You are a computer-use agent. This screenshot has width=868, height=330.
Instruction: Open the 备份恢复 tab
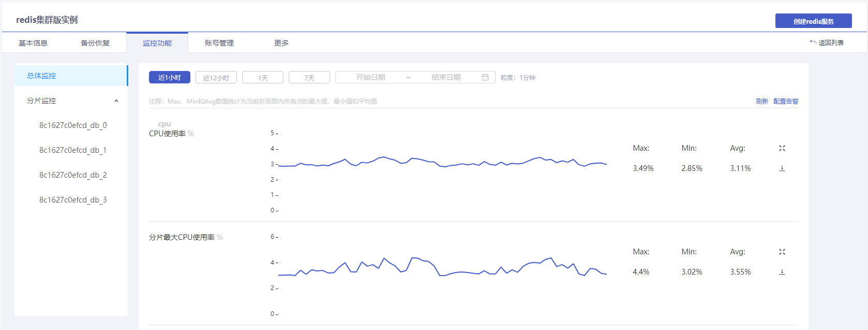tap(95, 43)
